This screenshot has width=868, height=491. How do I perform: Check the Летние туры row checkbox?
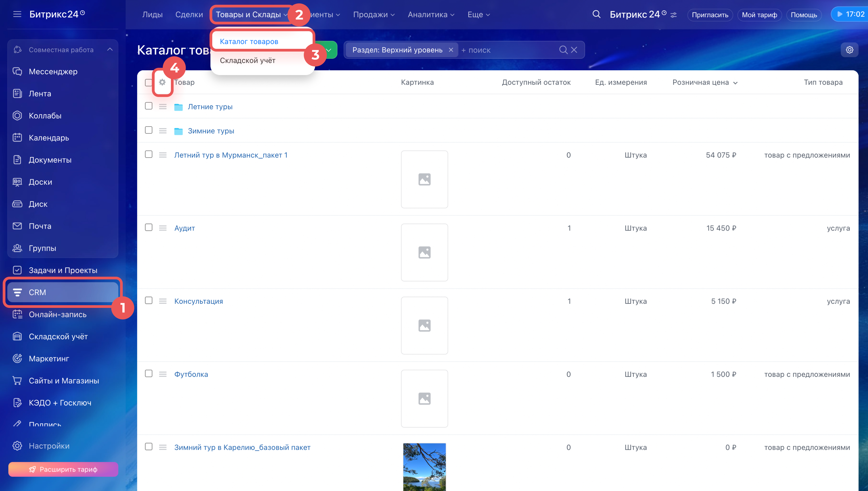[x=149, y=106]
